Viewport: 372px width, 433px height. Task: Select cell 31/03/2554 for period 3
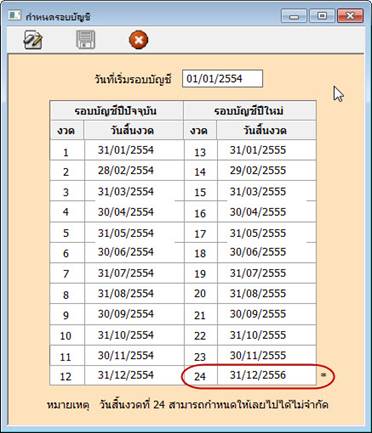(134, 191)
